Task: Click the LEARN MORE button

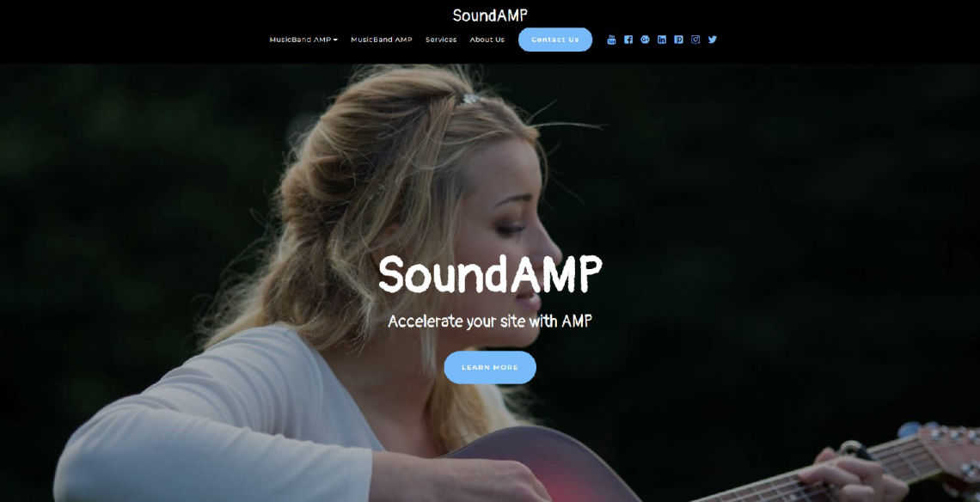Action: pyautogui.click(x=490, y=368)
